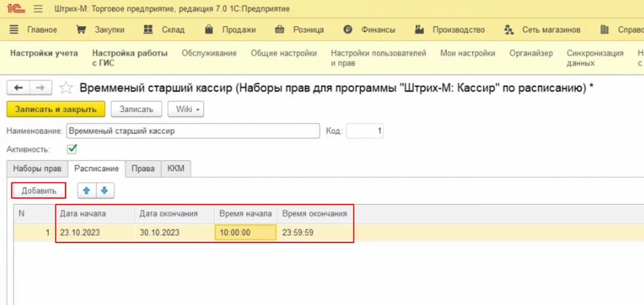Toggle the Активность checkbox
Image resolution: width=644 pixels, height=305 pixels.
tap(72, 149)
